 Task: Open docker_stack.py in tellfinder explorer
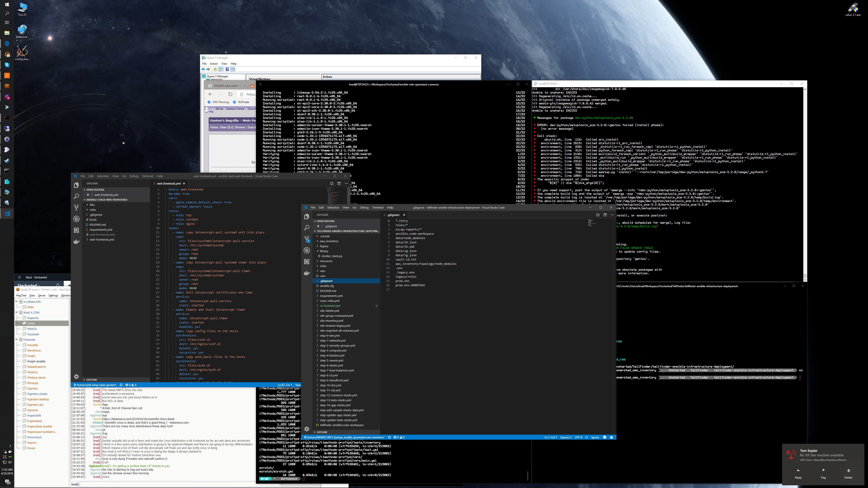tap(332, 256)
